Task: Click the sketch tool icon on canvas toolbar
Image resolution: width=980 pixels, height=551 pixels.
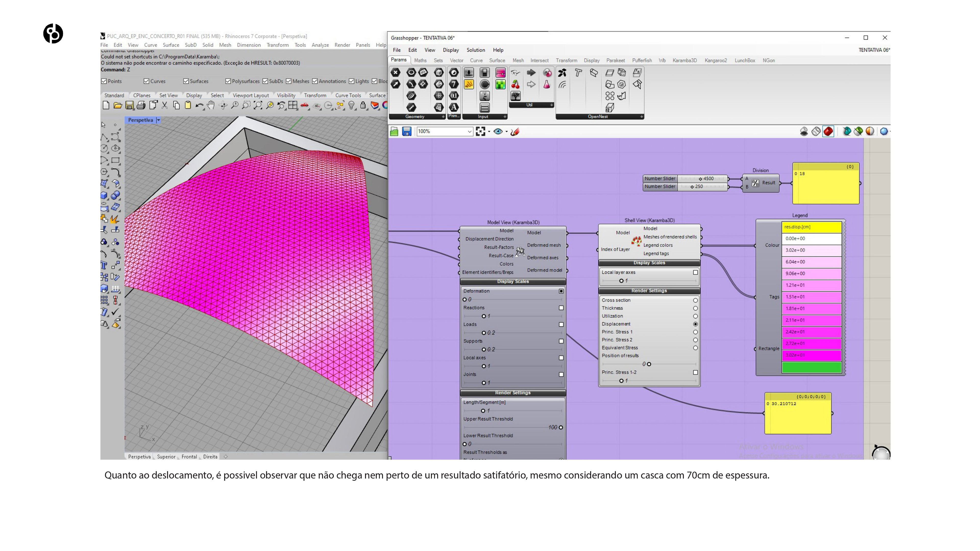Action: tap(515, 132)
